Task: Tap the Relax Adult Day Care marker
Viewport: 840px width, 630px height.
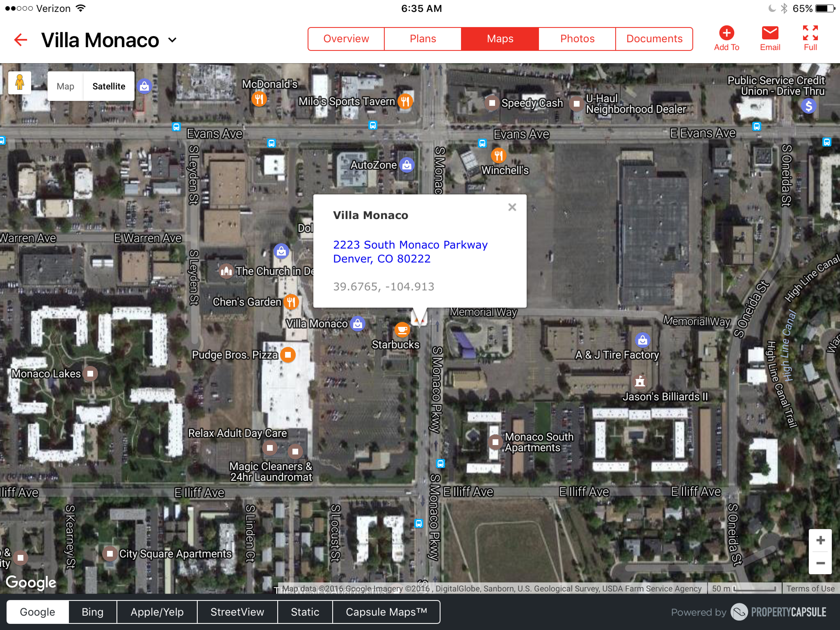Action: (x=270, y=448)
